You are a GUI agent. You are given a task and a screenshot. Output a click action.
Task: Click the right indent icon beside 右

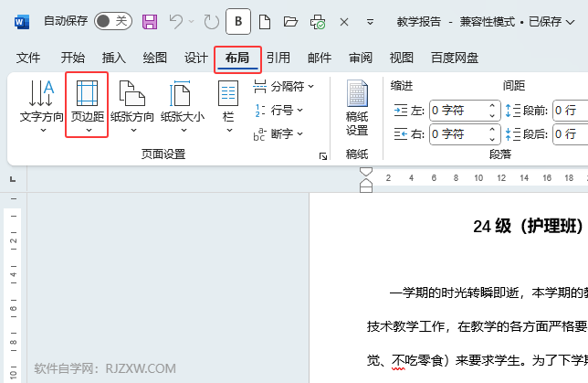(401, 134)
